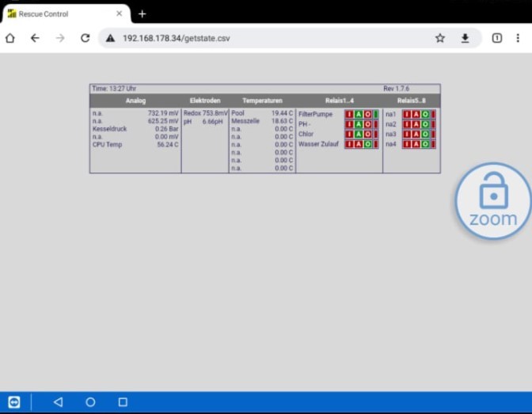The width and height of the screenshot is (532, 414).
Task: Bookmark this page with the star
Action: [440, 38]
